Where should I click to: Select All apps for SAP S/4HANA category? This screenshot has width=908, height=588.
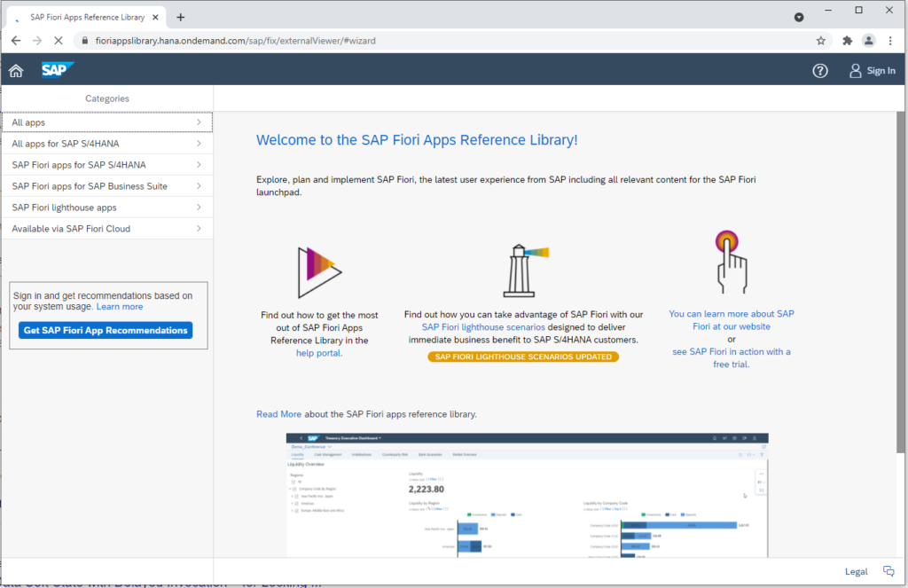[x=107, y=144]
